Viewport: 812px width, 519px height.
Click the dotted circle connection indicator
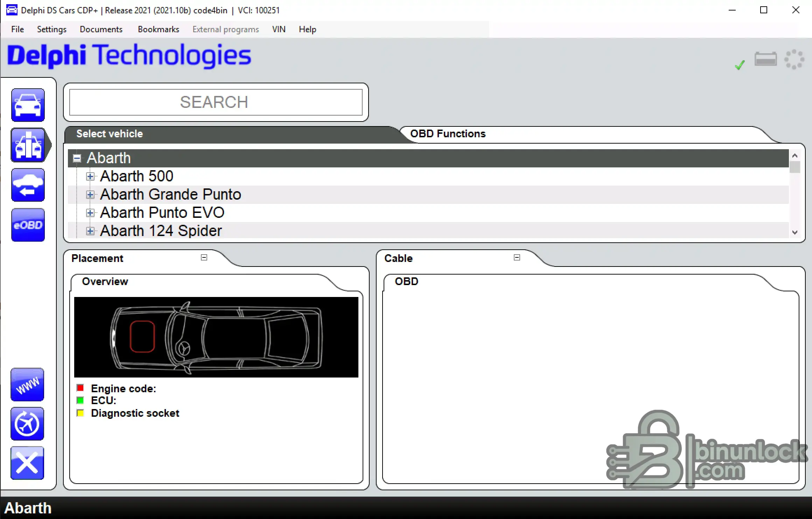[x=794, y=59]
